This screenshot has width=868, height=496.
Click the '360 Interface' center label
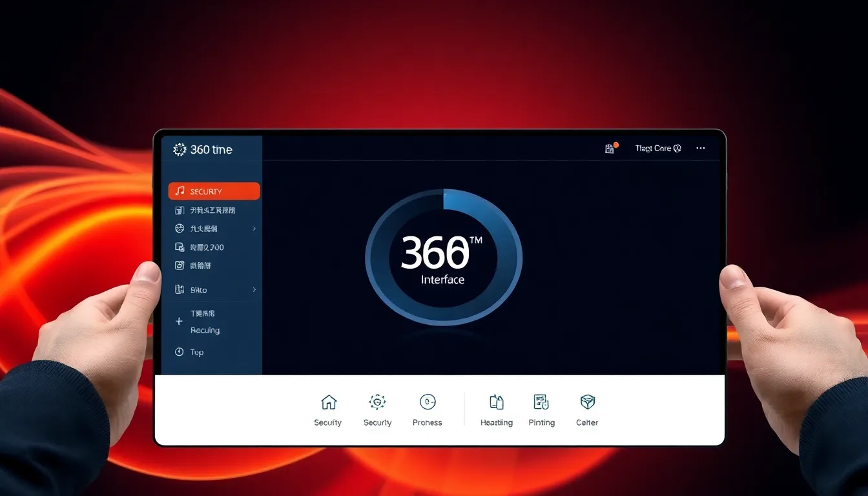pyautogui.click(x=442, y=260)
